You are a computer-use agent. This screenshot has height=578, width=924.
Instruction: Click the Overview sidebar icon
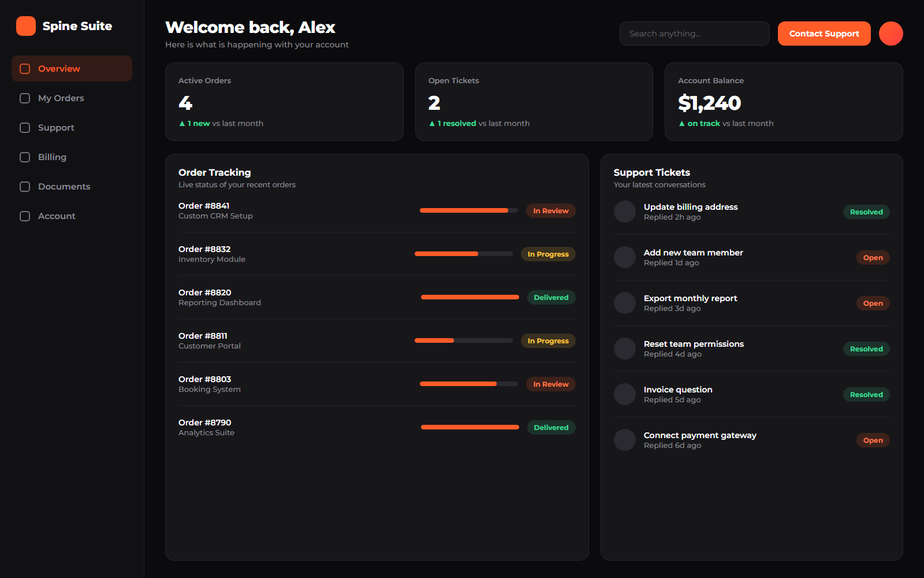point(25,69)
